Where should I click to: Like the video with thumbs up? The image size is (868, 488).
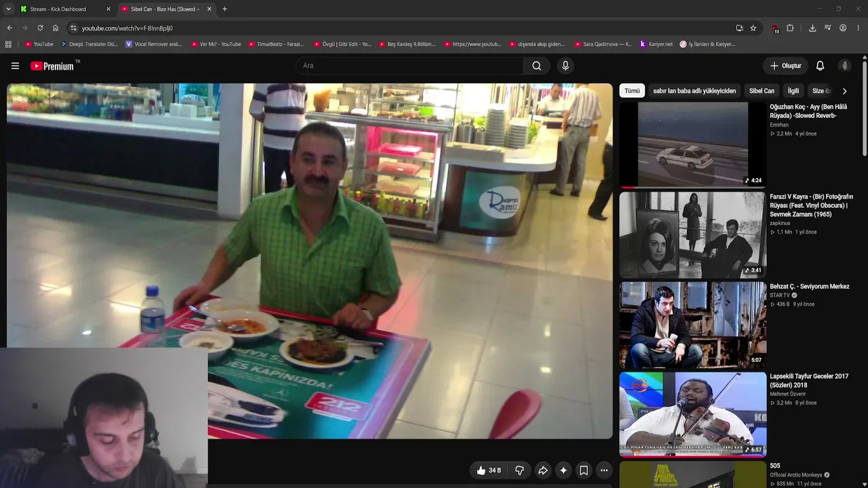pyautogui.click(x=490, y=470)
